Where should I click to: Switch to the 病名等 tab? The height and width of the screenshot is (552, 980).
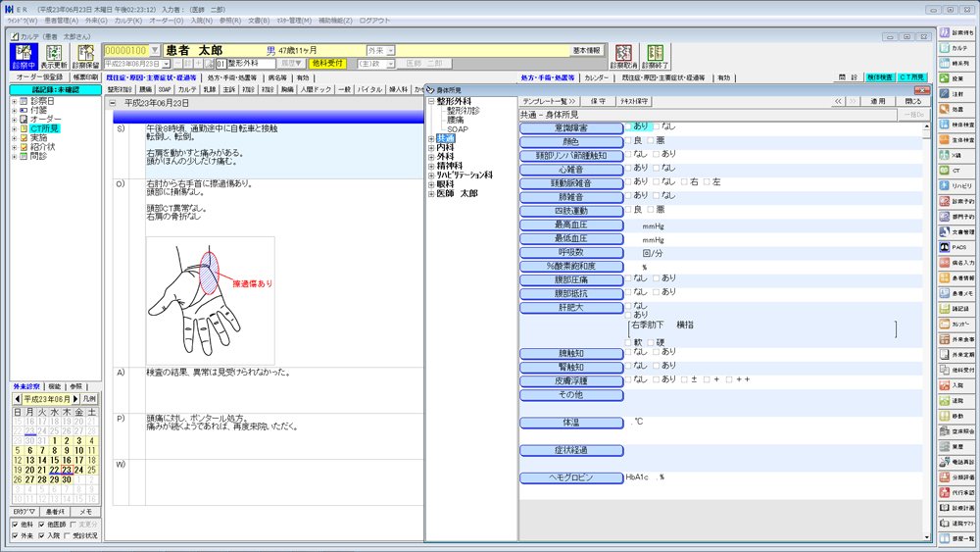[277, 78]
